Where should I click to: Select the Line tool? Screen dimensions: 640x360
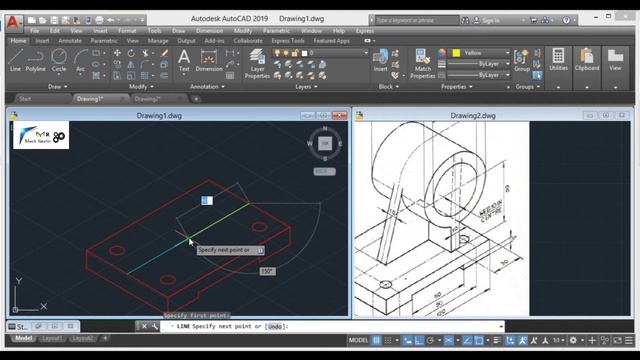point(15,60)
